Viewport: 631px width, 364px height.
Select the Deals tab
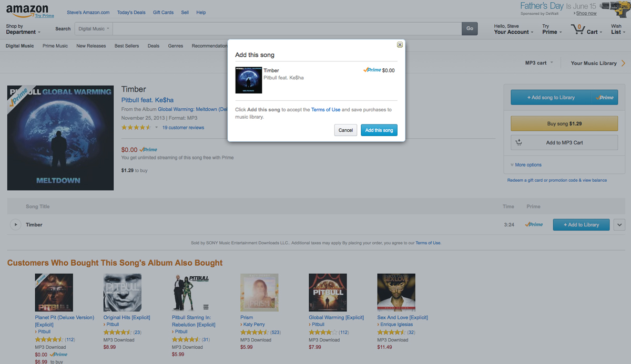(x=154, y=46)
